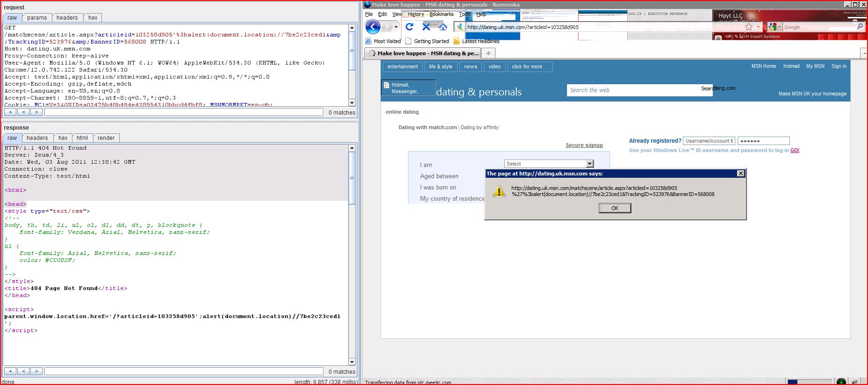Click the response search text field
The image size is (868, 385).
tap(184, 371)
